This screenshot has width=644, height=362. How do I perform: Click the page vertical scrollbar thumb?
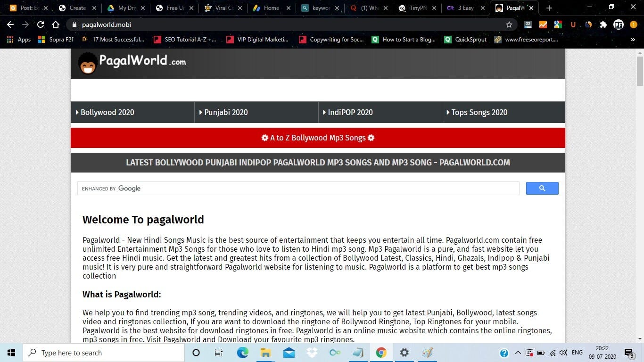[640, 71]
